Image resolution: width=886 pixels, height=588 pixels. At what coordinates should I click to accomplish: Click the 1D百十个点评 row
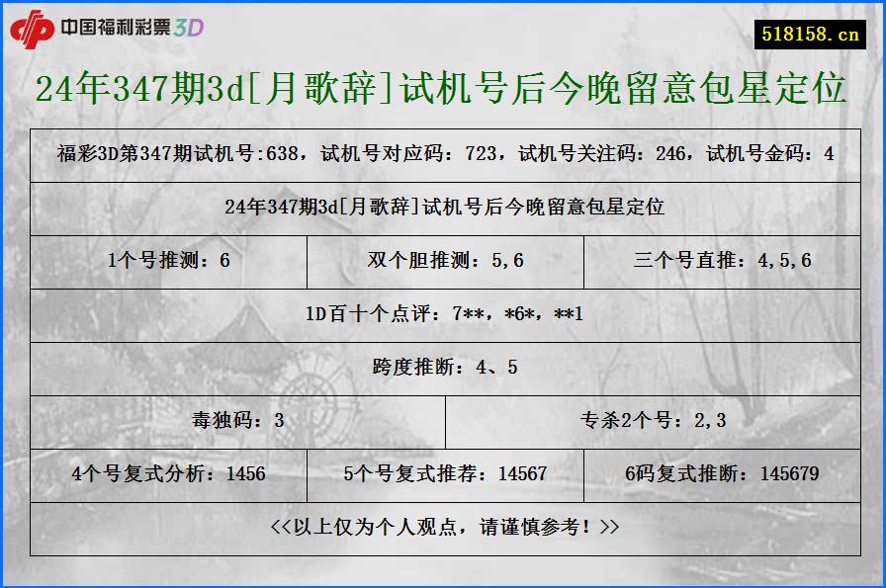pos(443,314)
